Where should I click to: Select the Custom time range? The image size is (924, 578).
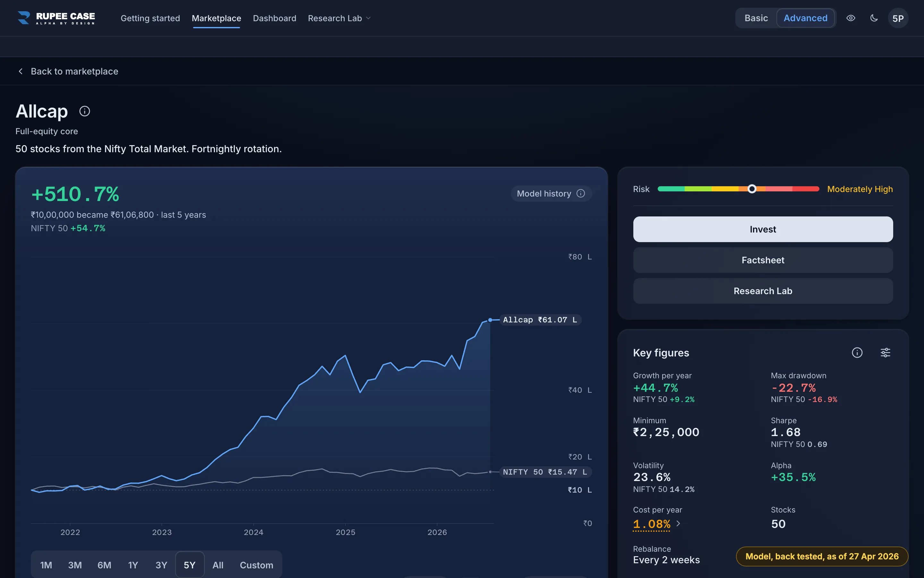[x=257, y=565]
